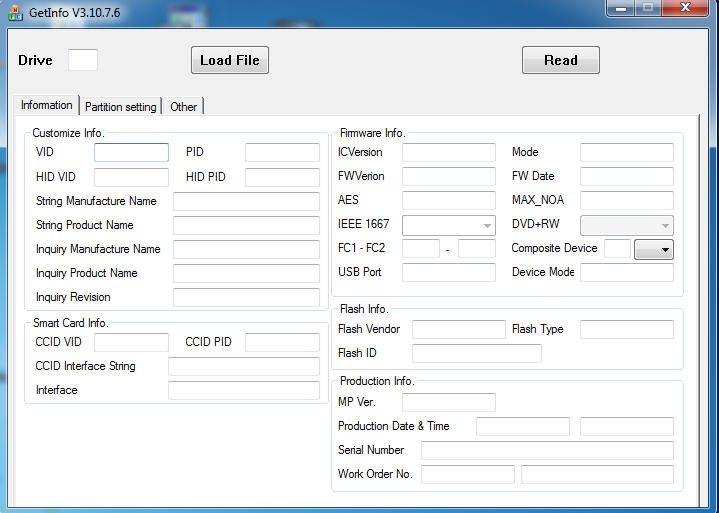Select the Flash ID field
This screenshot has height=513, width=719.
[476, 353]
